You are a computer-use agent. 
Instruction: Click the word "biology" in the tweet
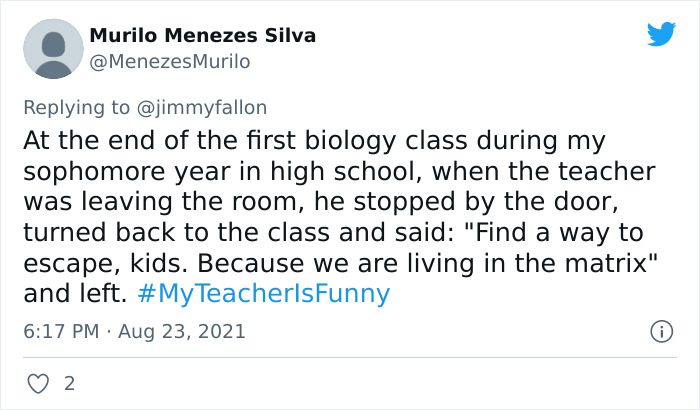point(350,141)
